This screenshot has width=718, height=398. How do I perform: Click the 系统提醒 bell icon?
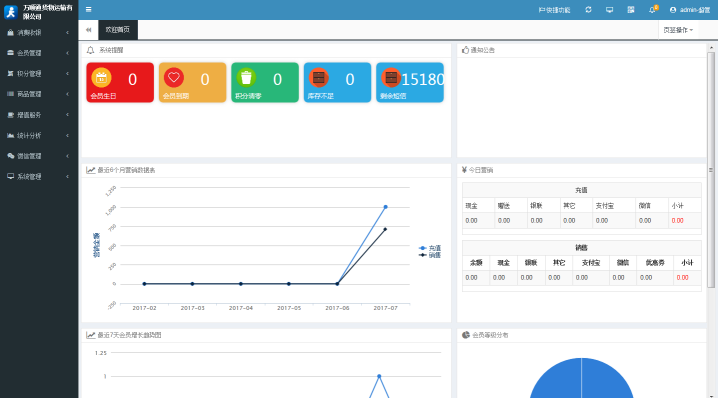click(x=91, y=50)
